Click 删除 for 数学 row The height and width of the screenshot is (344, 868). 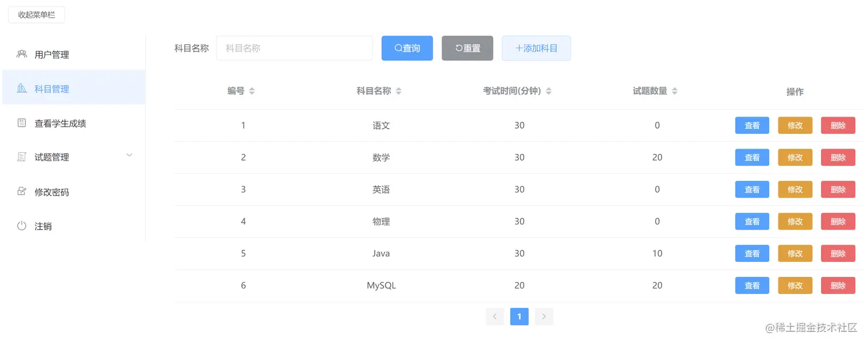(x=838, y=157)
